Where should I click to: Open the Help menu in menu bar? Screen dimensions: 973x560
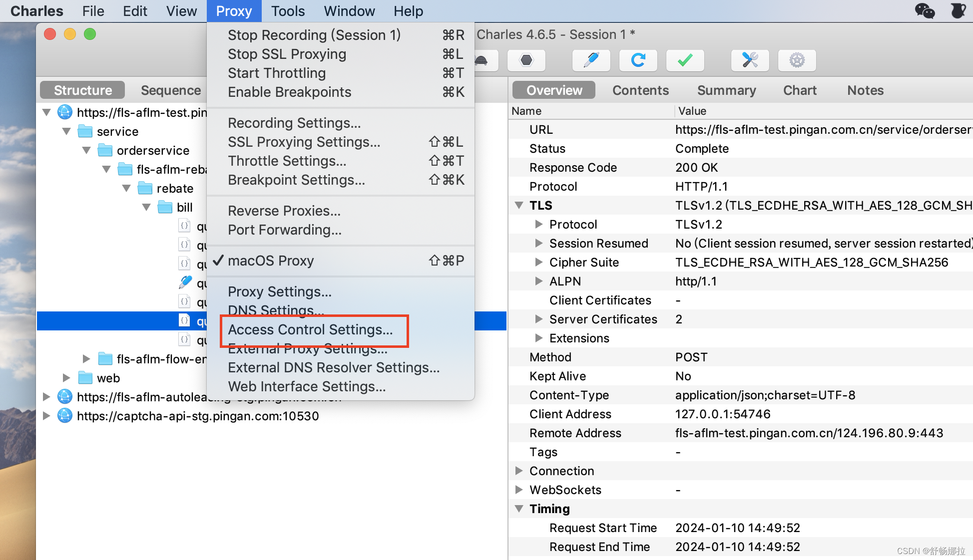click(x=408, y=11)
